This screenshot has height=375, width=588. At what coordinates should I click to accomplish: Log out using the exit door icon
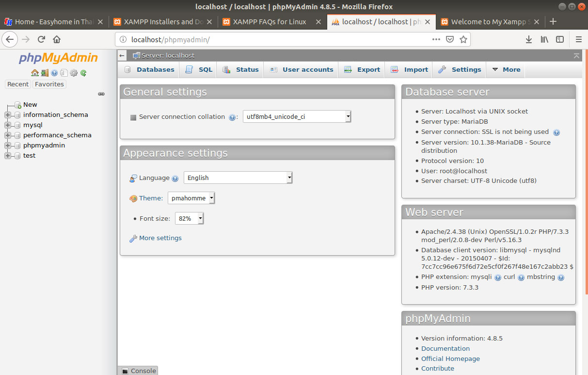pyautogui.click(x=45, y=72)
